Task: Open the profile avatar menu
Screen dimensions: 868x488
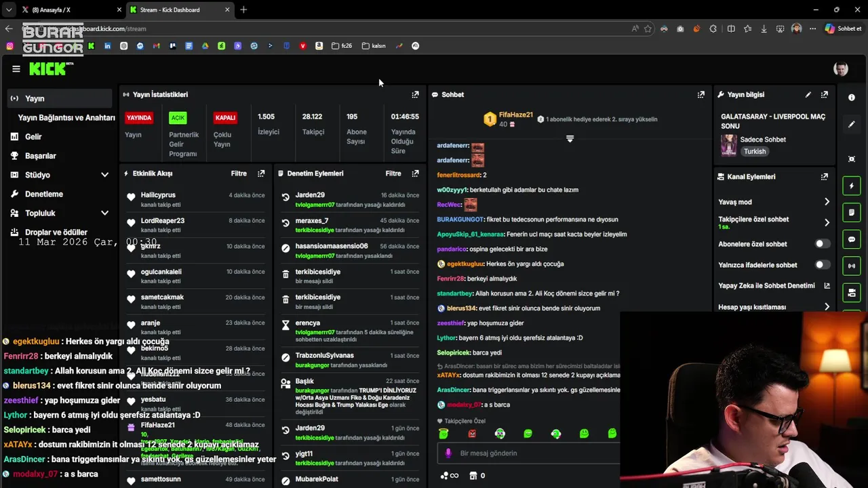Action: (x=841, y=69)
